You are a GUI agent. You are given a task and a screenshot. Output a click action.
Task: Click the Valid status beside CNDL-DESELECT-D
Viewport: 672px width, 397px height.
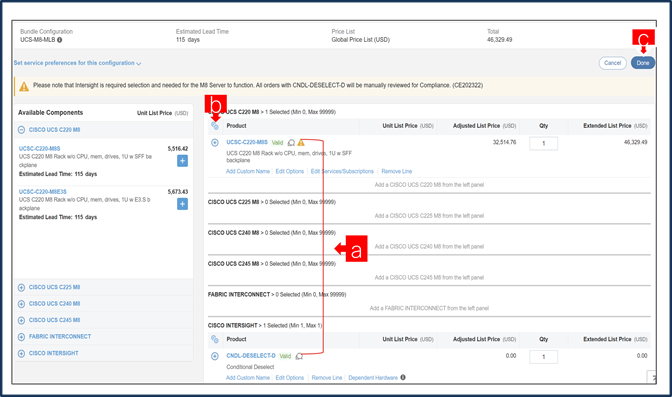pos(285,356)
